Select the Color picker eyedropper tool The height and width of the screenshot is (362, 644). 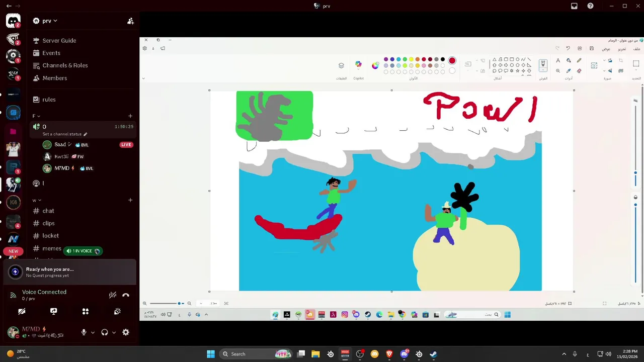(x=569, y=71)
